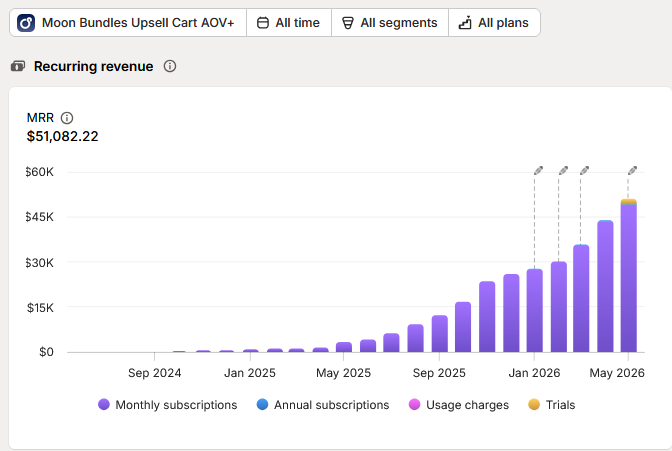Click the annotation pencil above May 2026 bar
This screenshot has height=451, width=672.
tap(632, 171)
